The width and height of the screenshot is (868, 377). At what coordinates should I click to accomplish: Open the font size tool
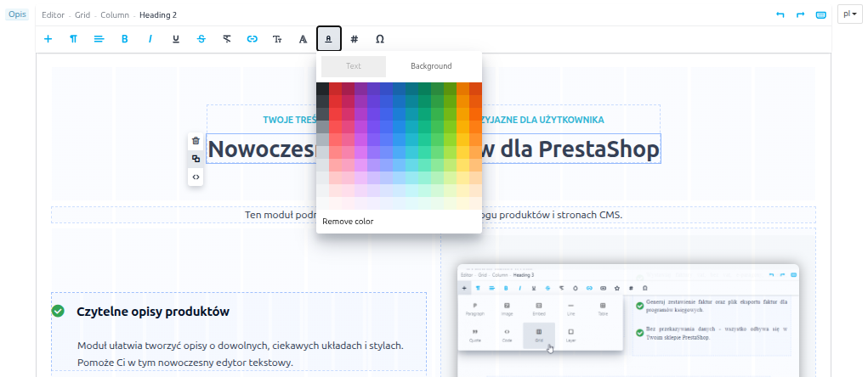point(277,39)
